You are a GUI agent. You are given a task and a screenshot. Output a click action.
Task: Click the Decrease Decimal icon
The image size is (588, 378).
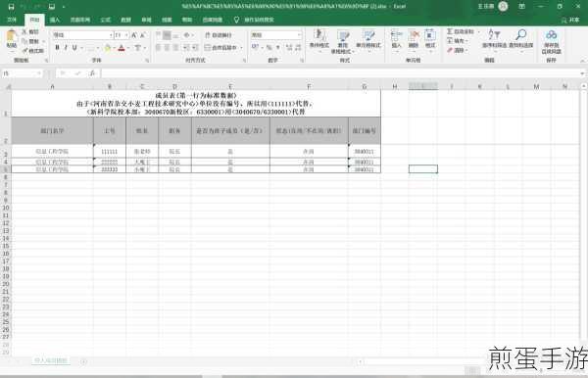tap(298, 47)
